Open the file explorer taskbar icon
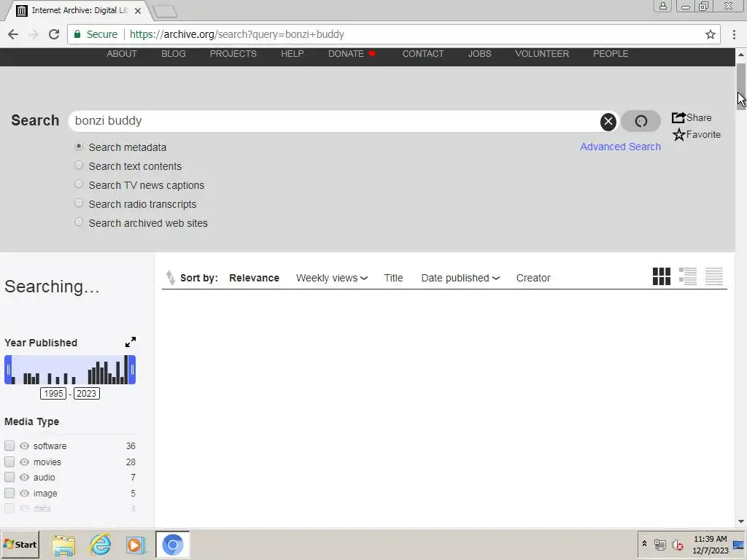The width and height of the screenshot is (747, 560). 63,545
